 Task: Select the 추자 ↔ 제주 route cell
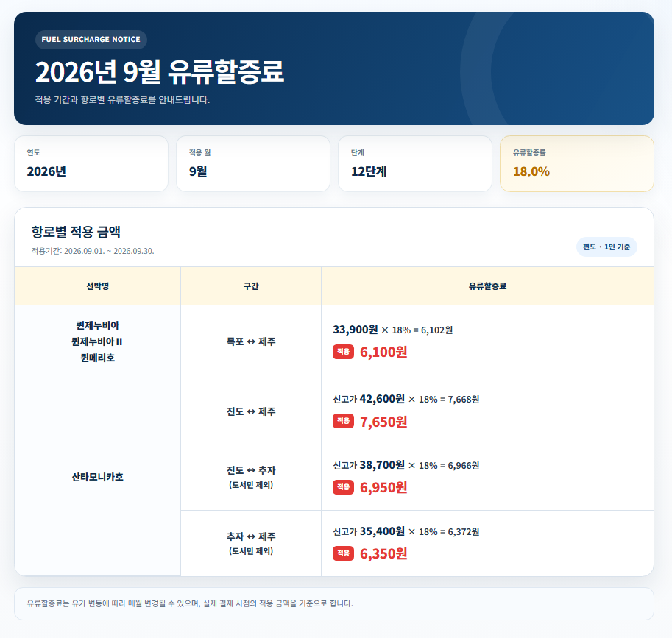click(x=251, y=543)
